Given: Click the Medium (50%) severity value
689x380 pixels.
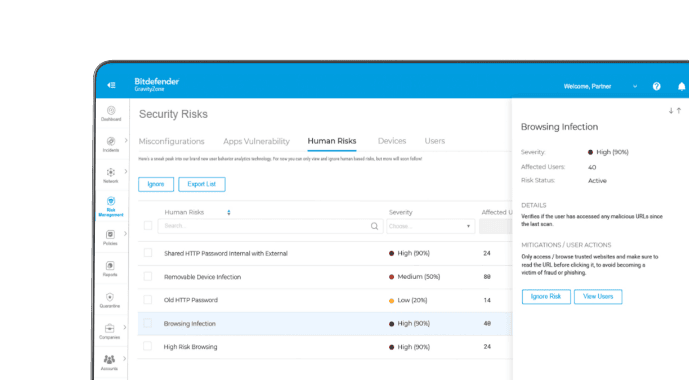Looking at the screenshot, I should 419,277.
